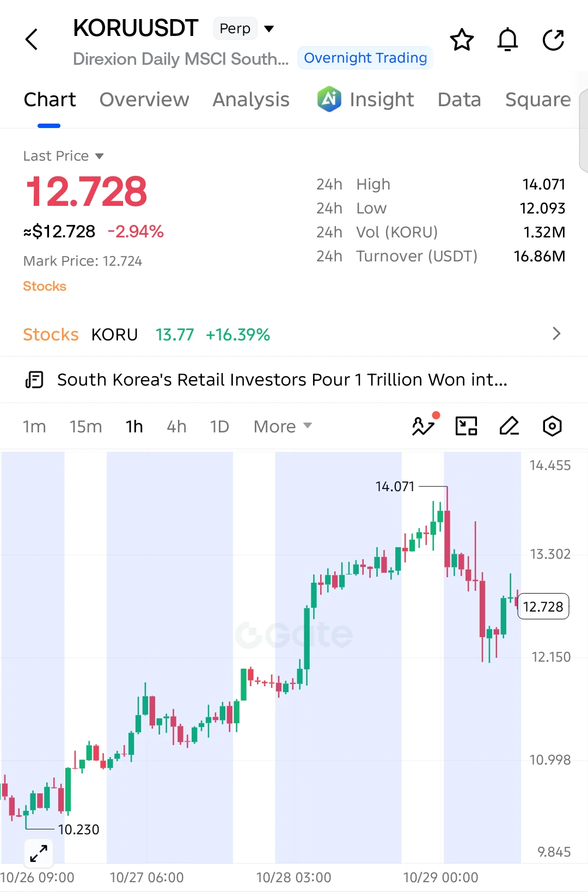588x892 pixels.
Task: Select the 4h timeframe
Action: [176, 426]
